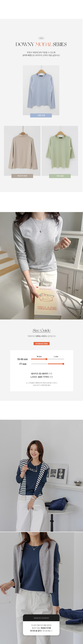The width and height of the screenshot is (83, 644).
Task: Click the 긴팔 버전 label
Action: point(41,115)
